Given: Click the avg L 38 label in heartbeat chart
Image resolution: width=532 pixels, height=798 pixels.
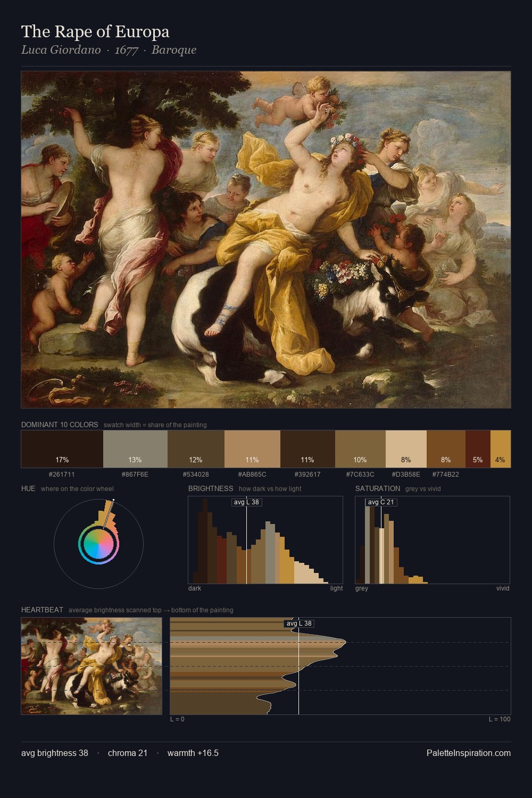Looking at the screenshot, I should pos(299,624).
